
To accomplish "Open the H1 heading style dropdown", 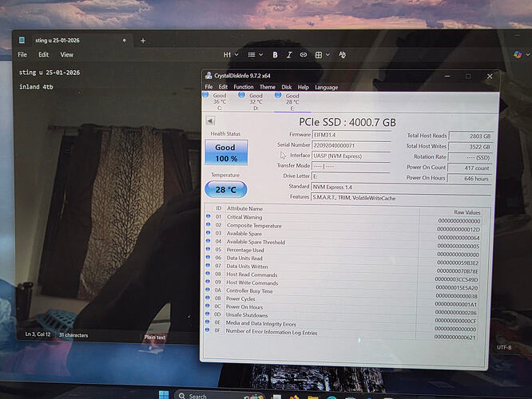I will click(231, 55).
